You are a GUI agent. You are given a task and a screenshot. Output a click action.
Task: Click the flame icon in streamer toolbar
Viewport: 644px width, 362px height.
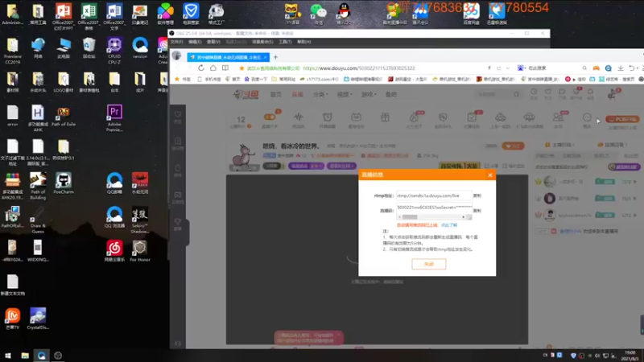414,117
